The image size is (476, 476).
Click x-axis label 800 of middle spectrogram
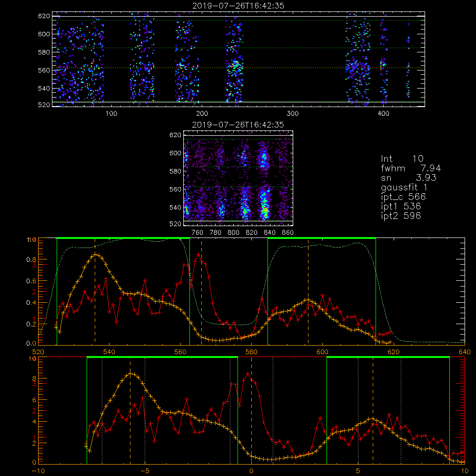(233, 233)
